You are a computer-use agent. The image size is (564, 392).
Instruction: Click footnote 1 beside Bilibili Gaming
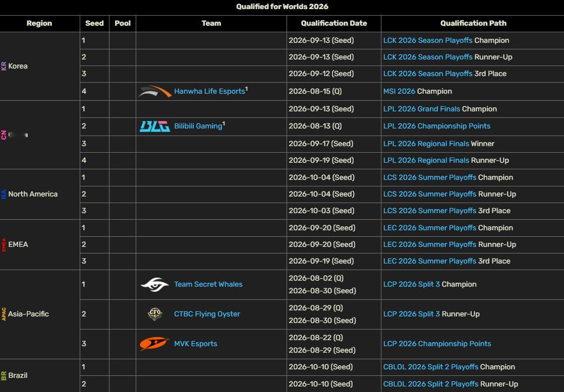(223, 123)
